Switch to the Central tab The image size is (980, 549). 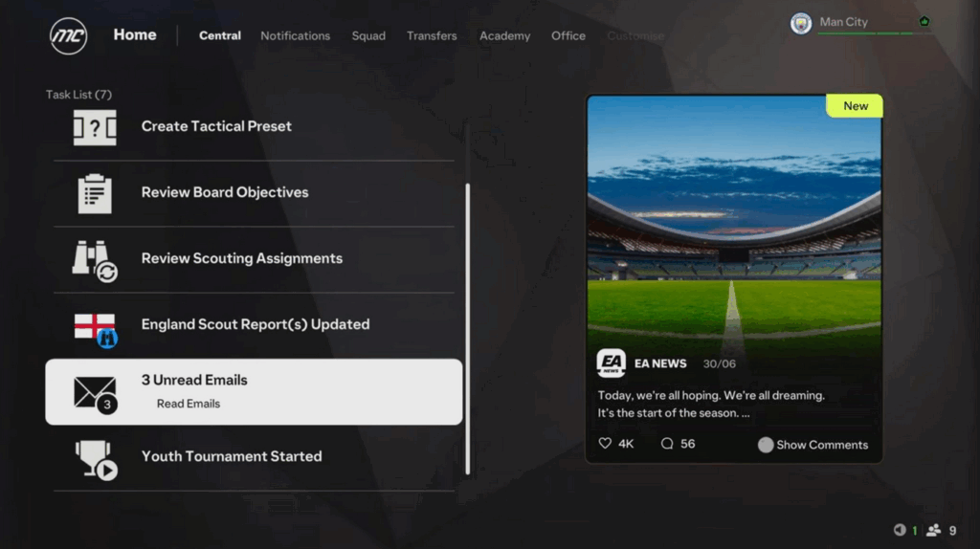click(220, 35)
